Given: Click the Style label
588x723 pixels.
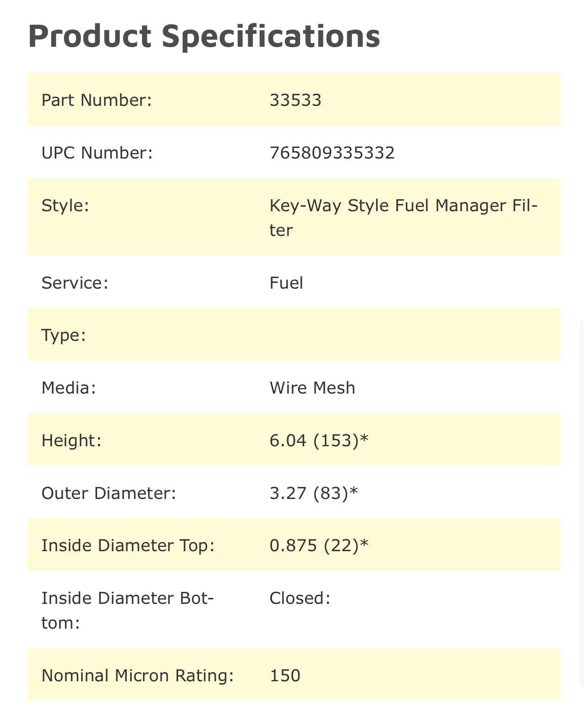Looking at the screenshot, I should 65,205.
